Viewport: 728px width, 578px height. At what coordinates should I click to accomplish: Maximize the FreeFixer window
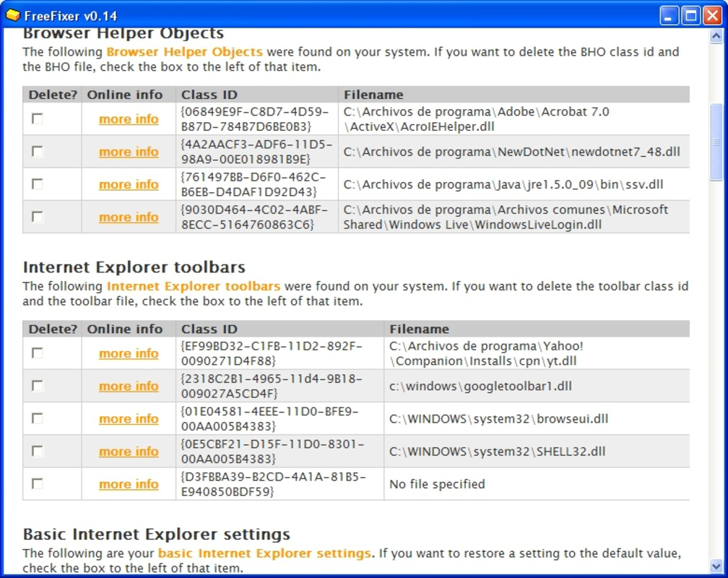click(690, 16)
